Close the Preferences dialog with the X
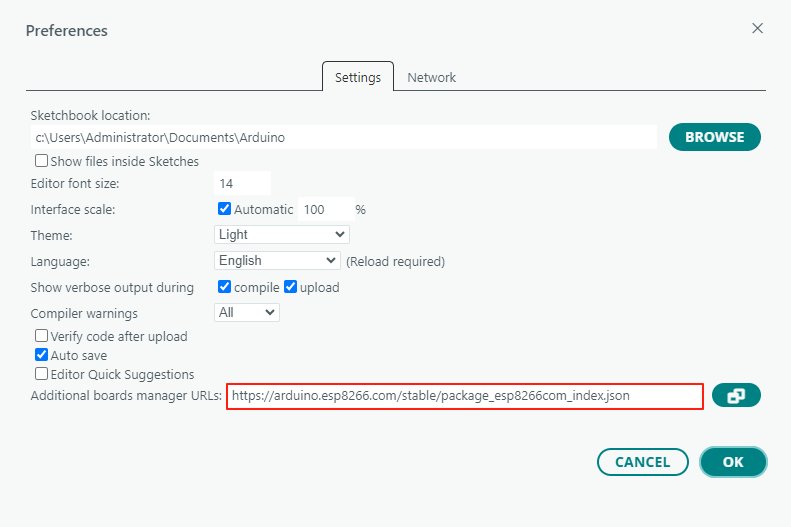The width and height of the screenshot is (791, 527). (758, 29)
